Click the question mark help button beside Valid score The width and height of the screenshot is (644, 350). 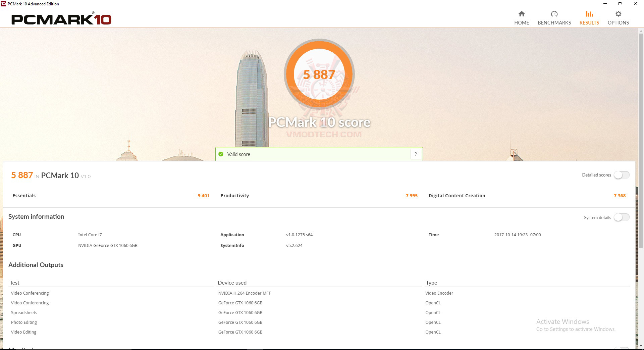[416, 154]
